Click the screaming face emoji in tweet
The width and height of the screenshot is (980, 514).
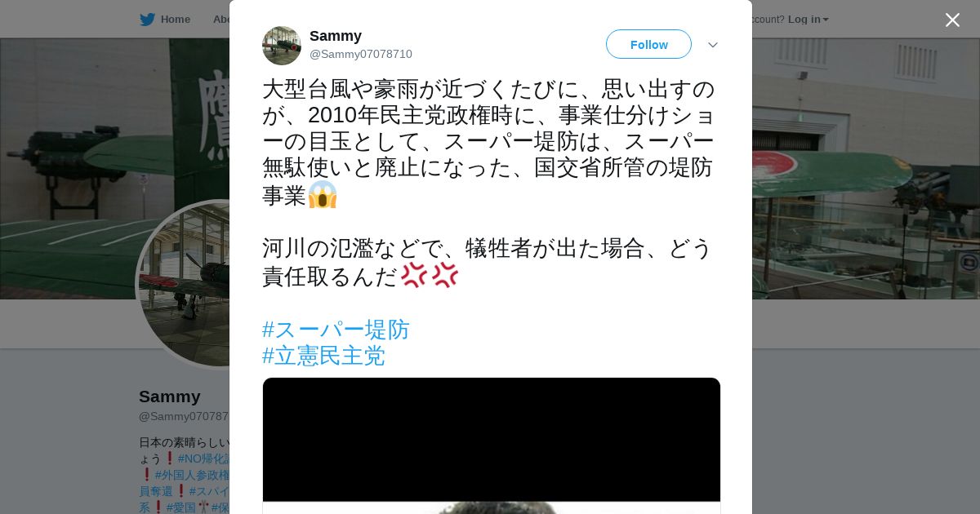[x=323, y=194]
